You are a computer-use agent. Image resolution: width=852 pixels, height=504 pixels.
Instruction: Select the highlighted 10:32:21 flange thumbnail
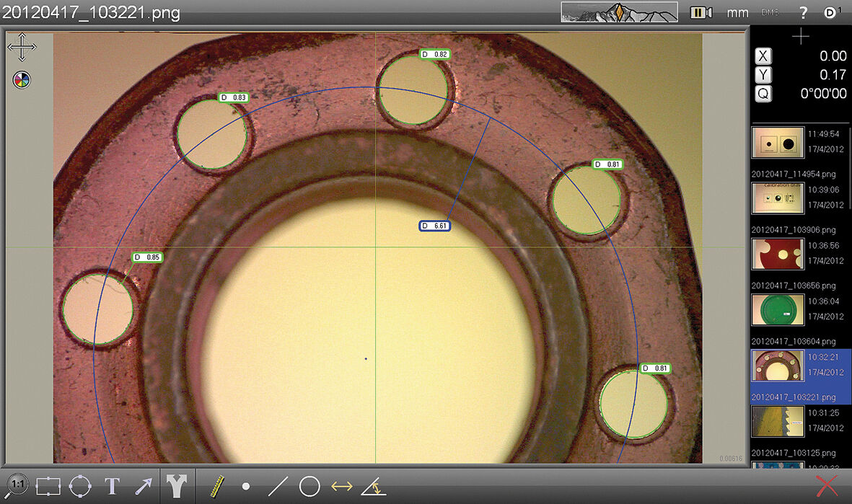click(778, 365)
